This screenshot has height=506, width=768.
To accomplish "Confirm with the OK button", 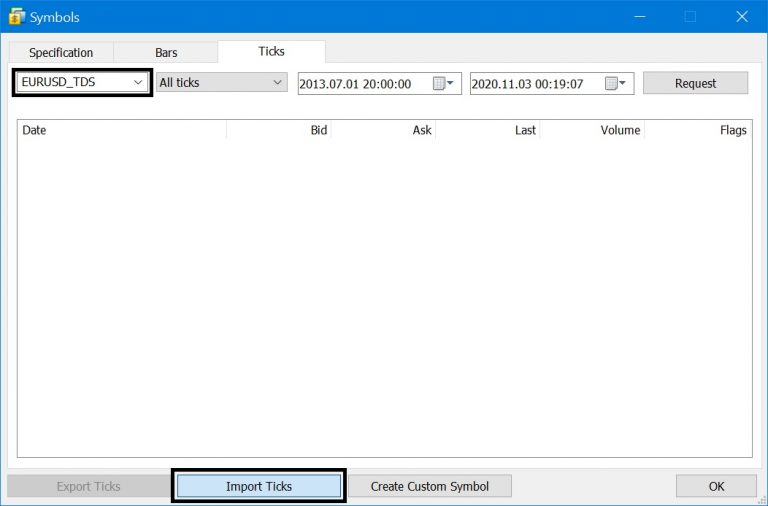I will pos(716,486).
